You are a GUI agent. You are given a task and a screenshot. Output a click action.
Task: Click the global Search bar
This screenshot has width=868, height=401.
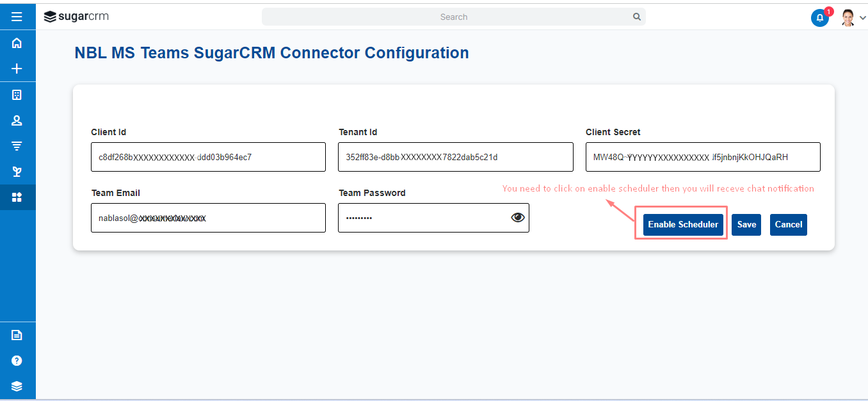point(454,17)
